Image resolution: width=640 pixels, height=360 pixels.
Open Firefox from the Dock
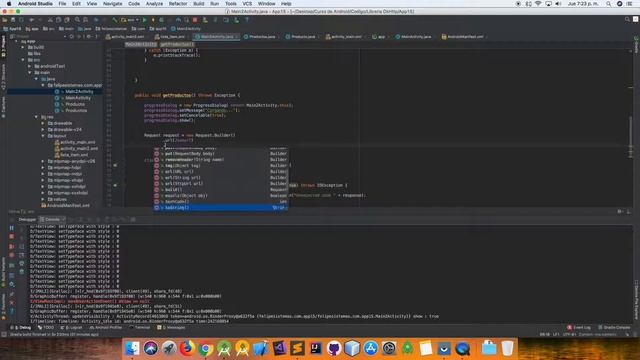[187, 348]
